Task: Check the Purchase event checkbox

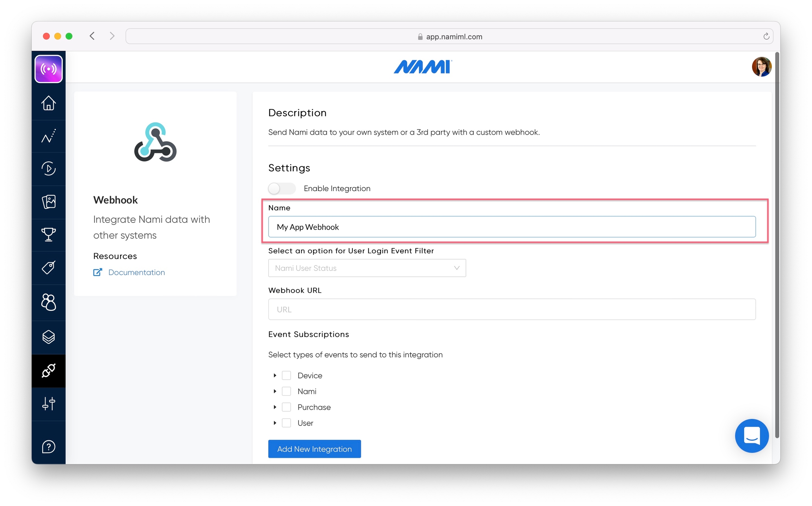Action: 287,407
